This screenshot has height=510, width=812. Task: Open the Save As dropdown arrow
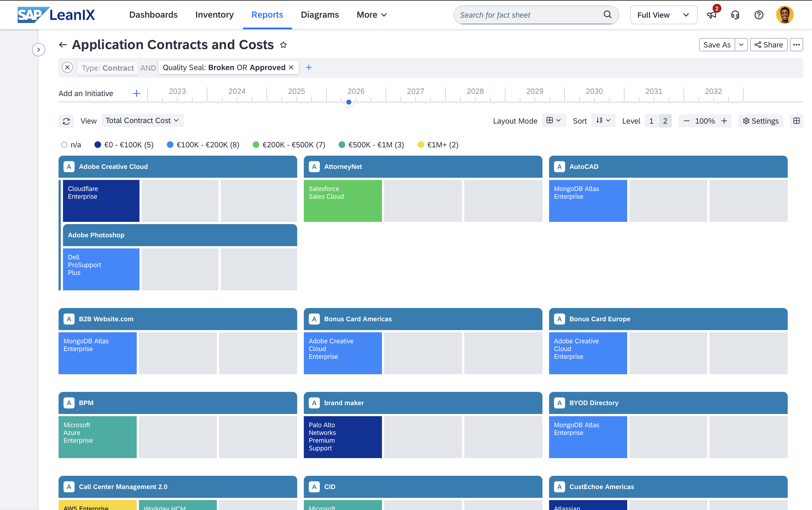[x=741, y=45]
